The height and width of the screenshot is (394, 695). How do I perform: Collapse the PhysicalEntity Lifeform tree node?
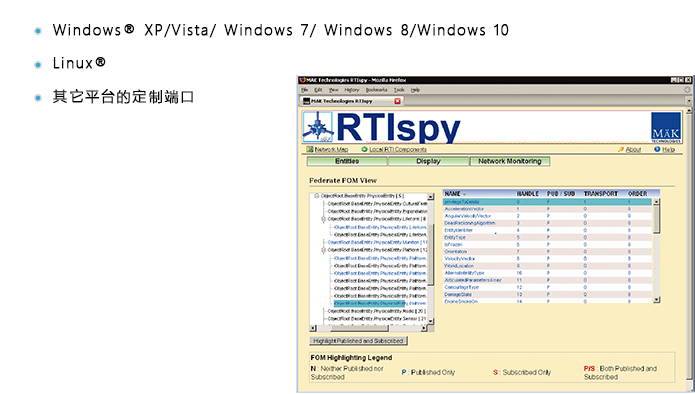(x=324, y=219)
